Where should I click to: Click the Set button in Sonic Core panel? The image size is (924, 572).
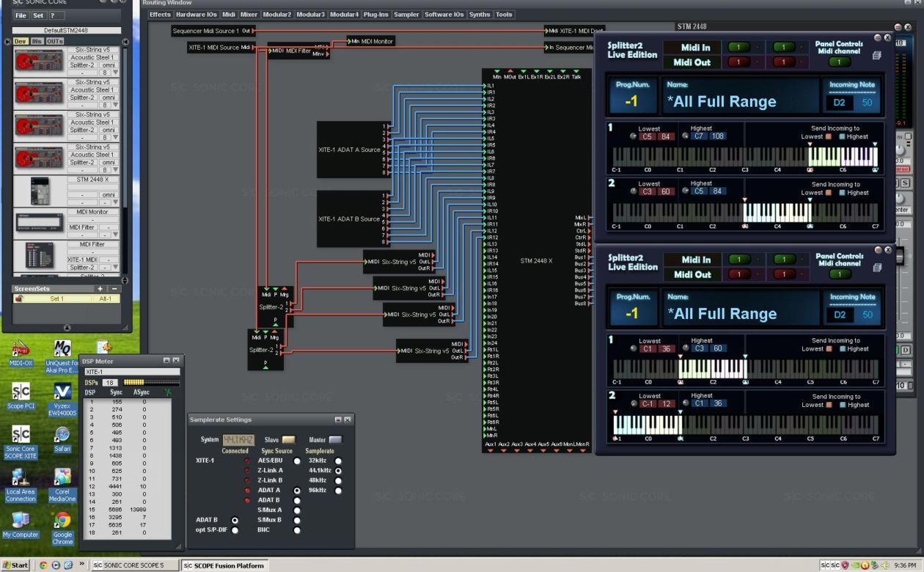(x=38, y=15)
